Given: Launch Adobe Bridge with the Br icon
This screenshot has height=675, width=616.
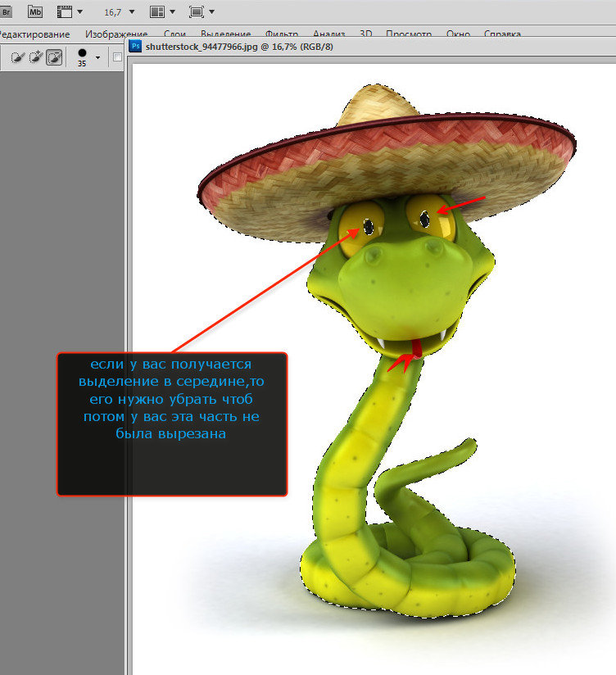Looking at the screenshot, I should coord(6,12).
